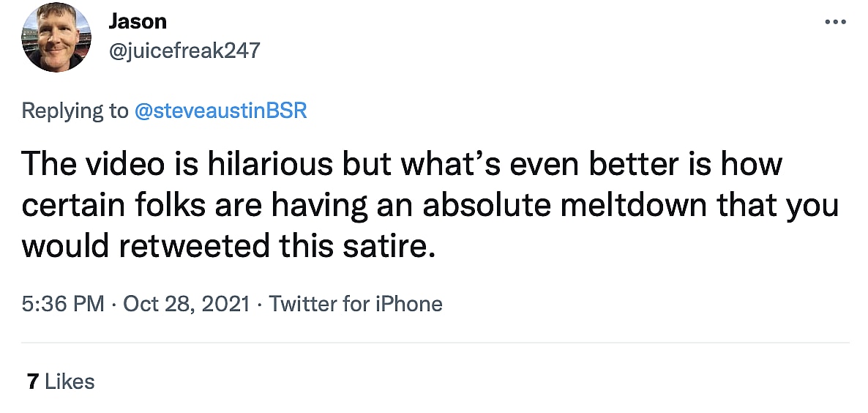Click the divider line above Likes
This screenshot has width=868, height=413.
(435, 342)
